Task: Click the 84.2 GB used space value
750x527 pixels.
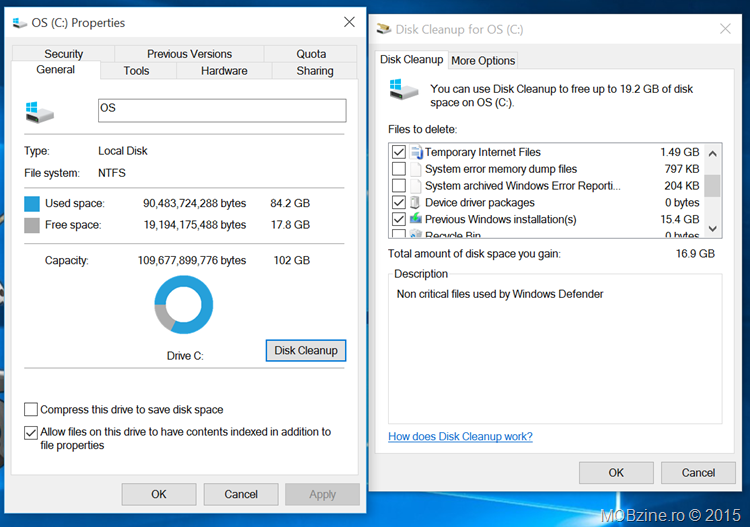Action: tap(290, 203)
